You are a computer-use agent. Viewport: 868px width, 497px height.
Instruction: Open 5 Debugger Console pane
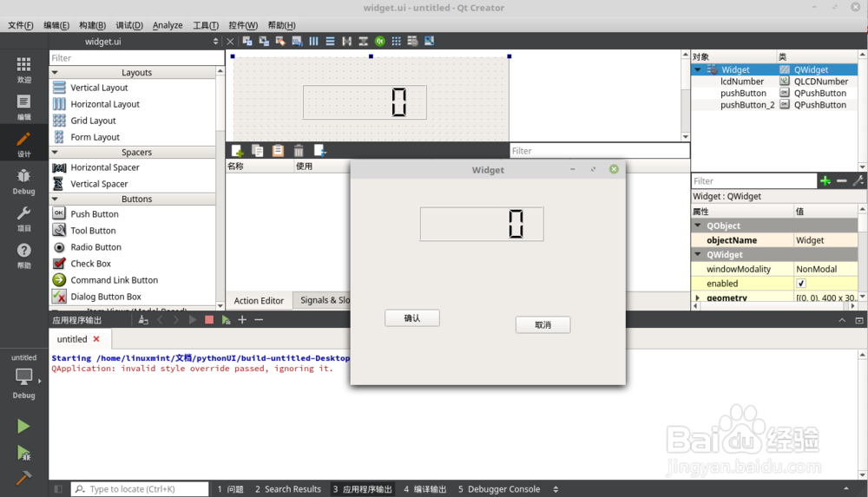pos(499,489)
